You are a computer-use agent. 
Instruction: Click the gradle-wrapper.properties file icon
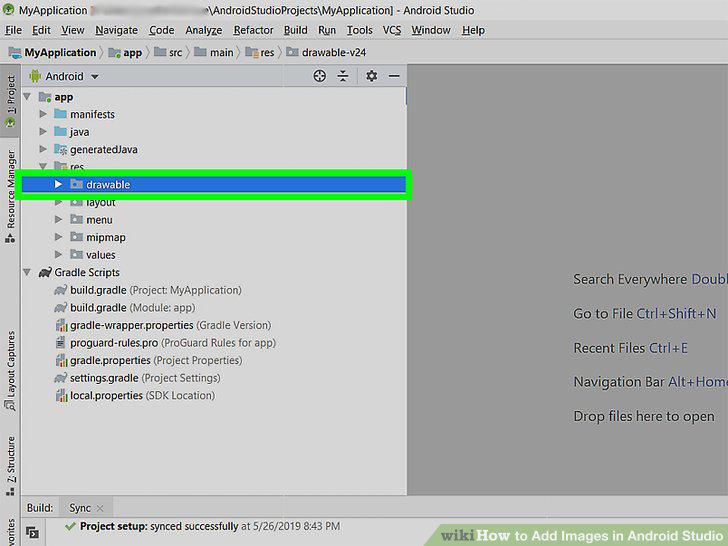pos(61,325)
